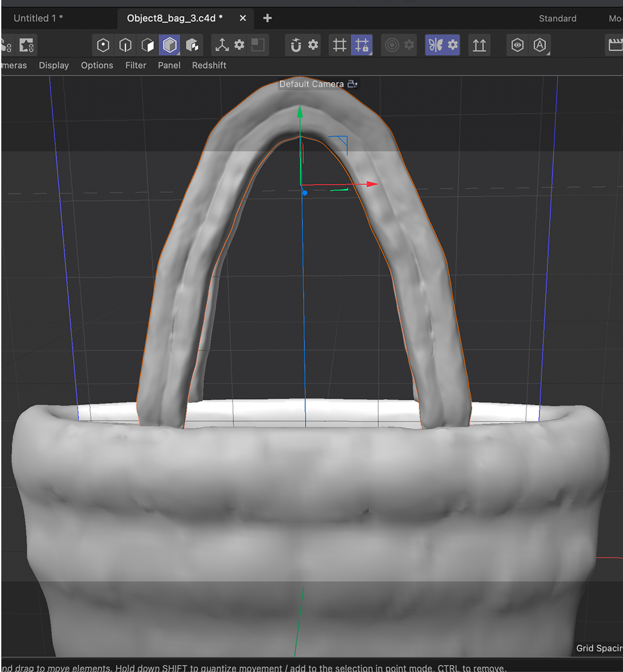This screenshot has width=623, height=672.
Task: Open the Filter menu
Action: point(136,65)
